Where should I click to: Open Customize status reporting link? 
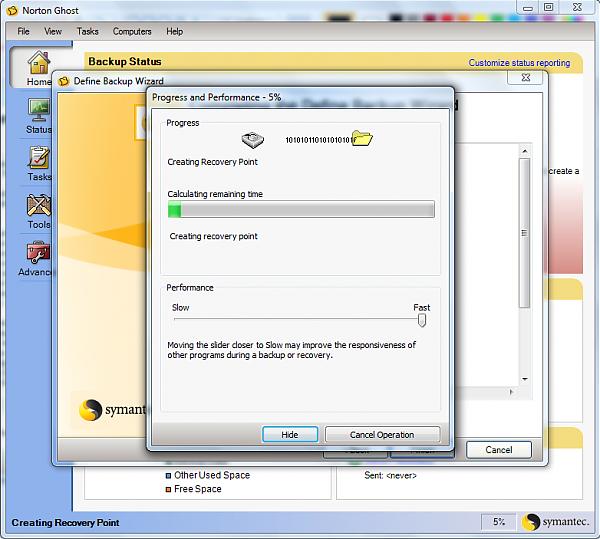pyautogui.click(x=519, y=63)
